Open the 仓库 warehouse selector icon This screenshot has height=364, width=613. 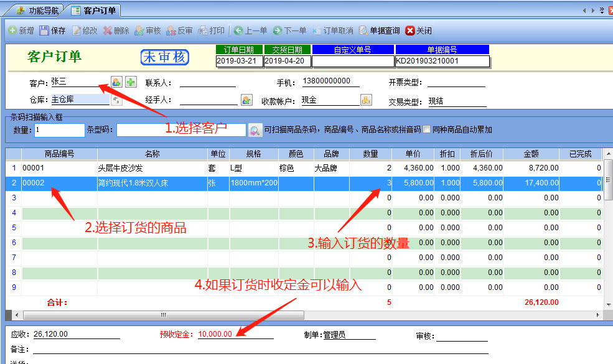[116, 100]
